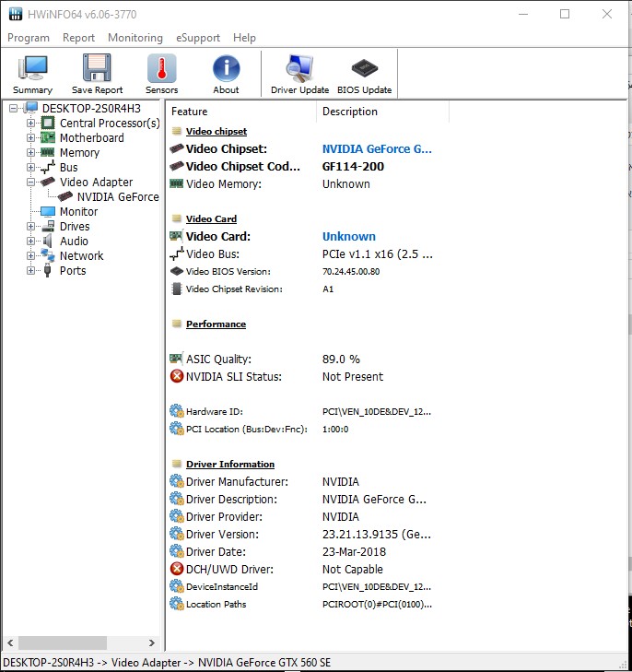Image resolution: width=632 pixels, height=672 pixels.
Task: Expand the Central Processor(s) node
Action: click(x=30, y=123)
